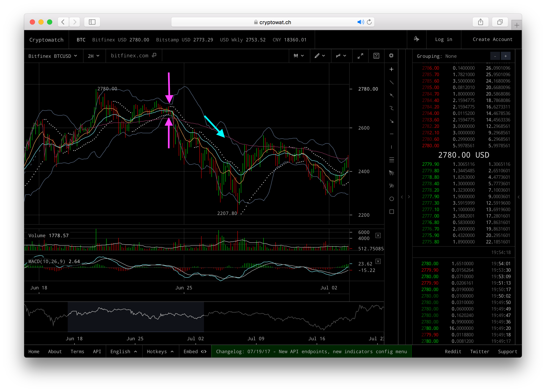Open the 2H timeframe dropdown
This screenshot has height=392, width=546.
pyautogui.click(x=94, y=56)
